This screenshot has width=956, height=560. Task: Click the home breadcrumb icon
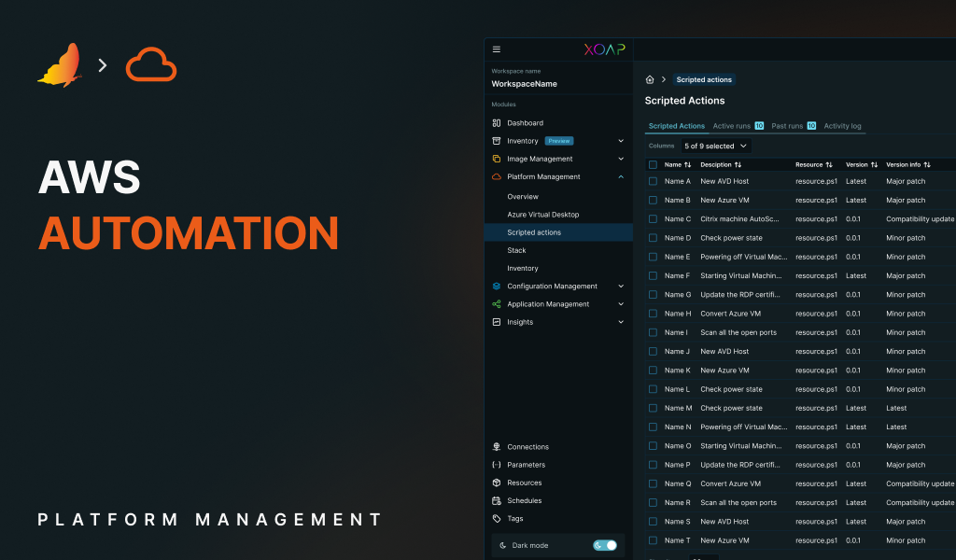[x=648, y=79]
